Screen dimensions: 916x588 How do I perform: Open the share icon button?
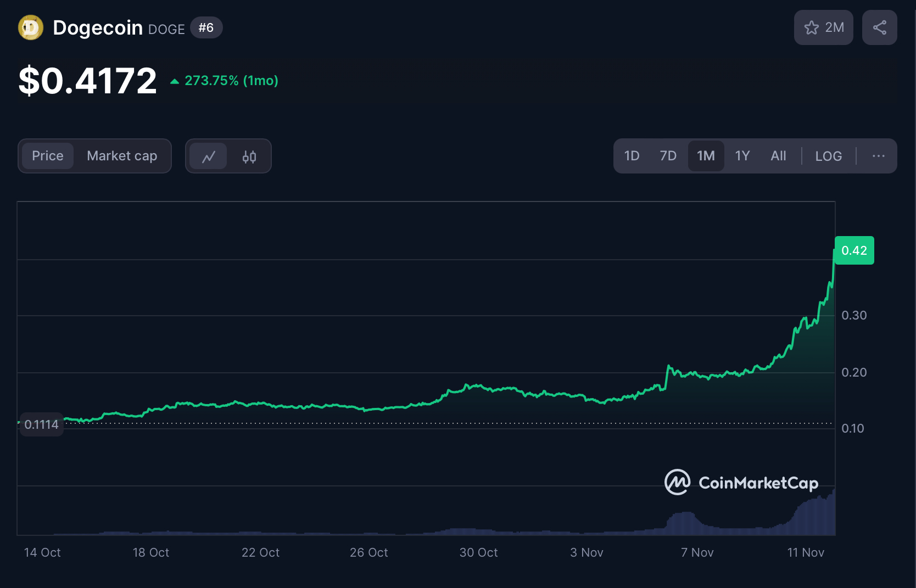pyautogui.click(x=879, y=27)
